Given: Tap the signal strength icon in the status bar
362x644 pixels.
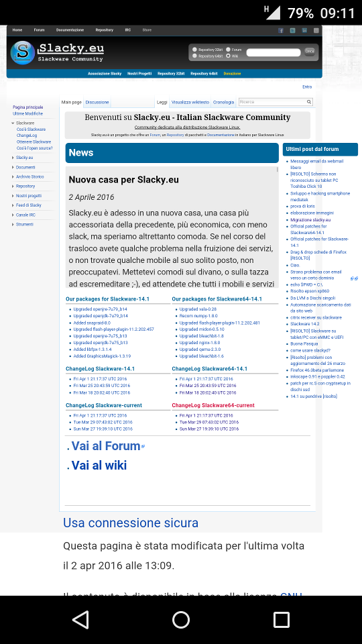Looking at the screenshot, I should tap(272, 12).
